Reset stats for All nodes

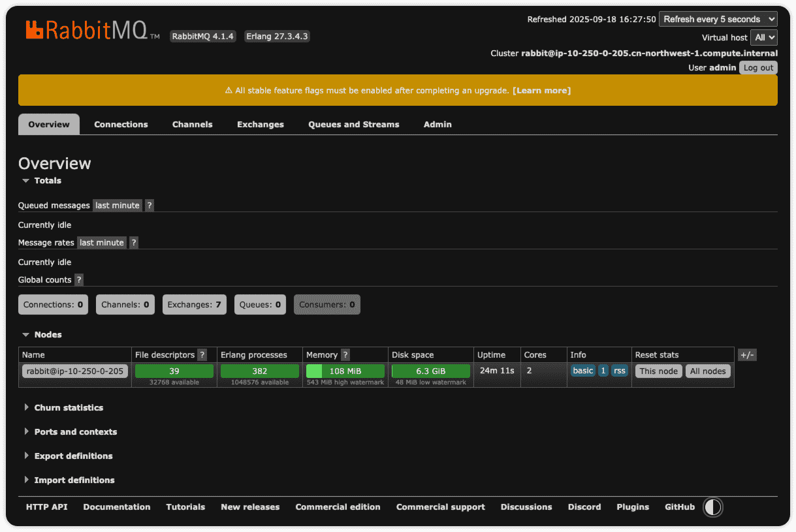[708, 371]
